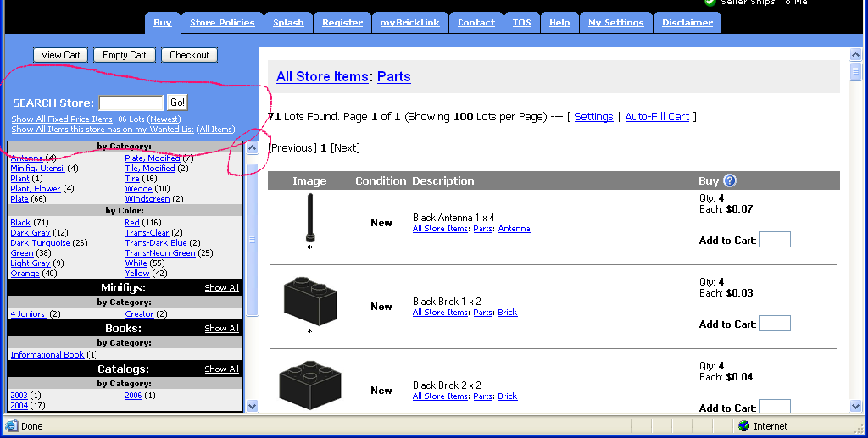The width and height of the screenshot is (868, 438).
Task: Click the page icon beside Done
Action: [x=11, y=426]
